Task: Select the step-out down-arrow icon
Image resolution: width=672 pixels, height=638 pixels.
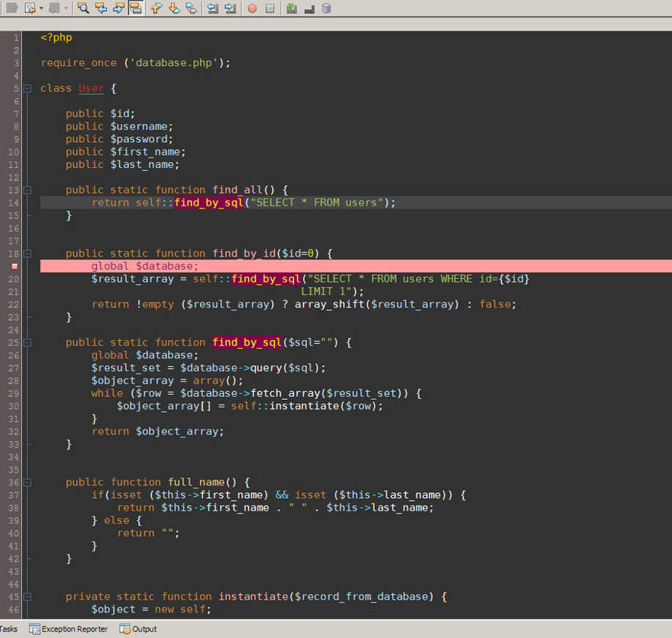Action: (x=172, y=8)
